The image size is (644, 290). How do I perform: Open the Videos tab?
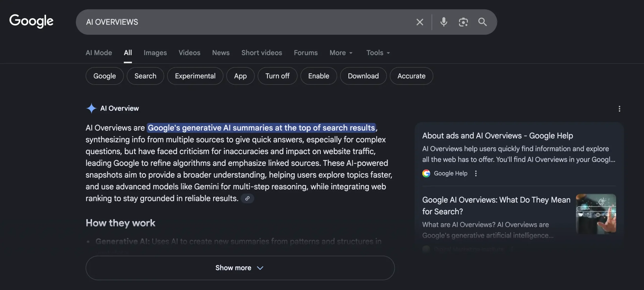[x=189, y=53]
